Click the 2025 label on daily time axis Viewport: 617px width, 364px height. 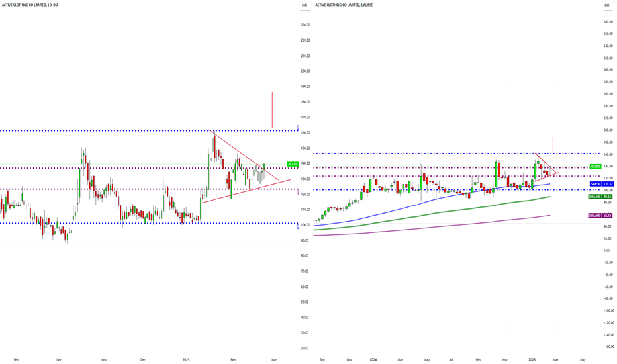tap(186, 359)
